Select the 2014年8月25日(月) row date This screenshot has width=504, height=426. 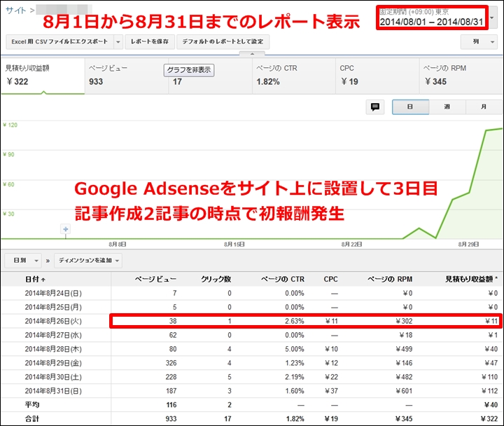[x=53, y=308]
